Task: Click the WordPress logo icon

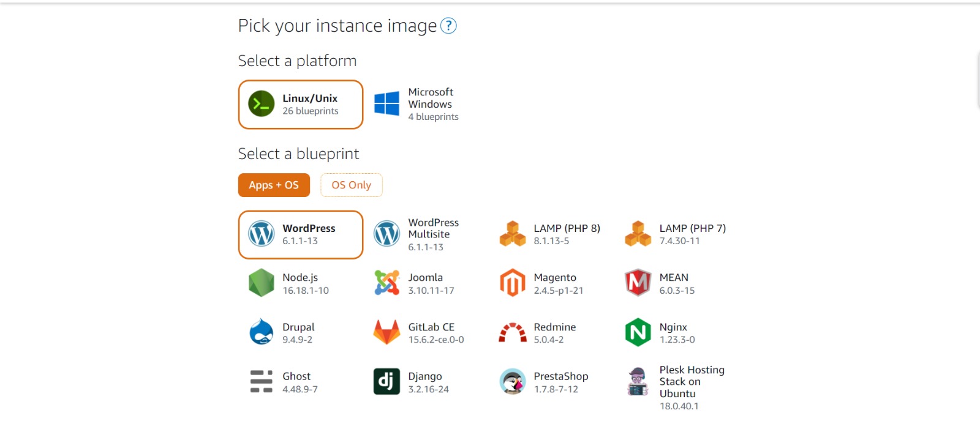Action: pos(262,234)
